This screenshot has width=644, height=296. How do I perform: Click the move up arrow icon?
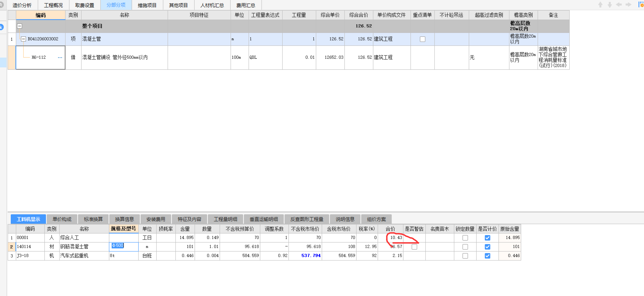(x=600, y=5)
